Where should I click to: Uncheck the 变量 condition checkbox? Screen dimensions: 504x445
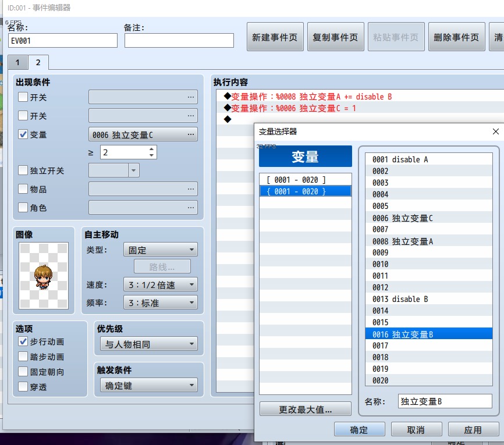pyautogui.click(x=23, y=134)
